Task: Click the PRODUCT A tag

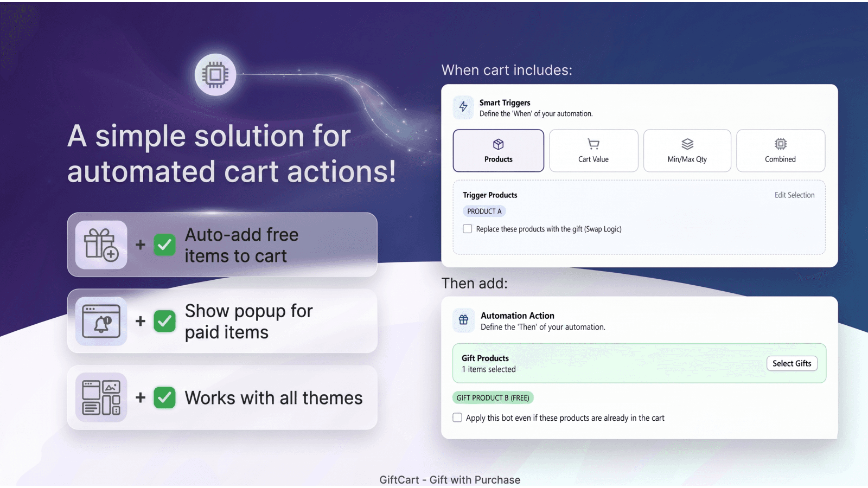Action: point(484,211)
